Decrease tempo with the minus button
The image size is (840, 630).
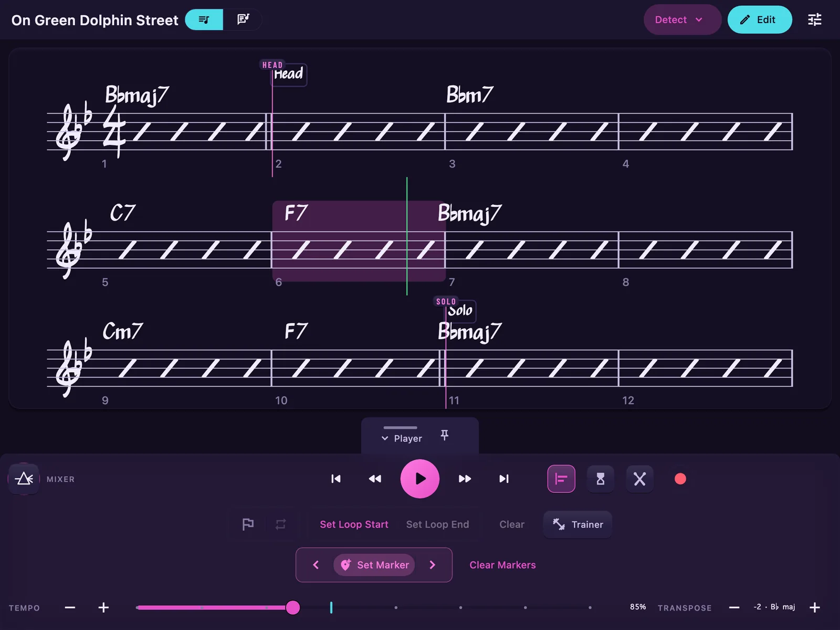(x=70, y=607)
